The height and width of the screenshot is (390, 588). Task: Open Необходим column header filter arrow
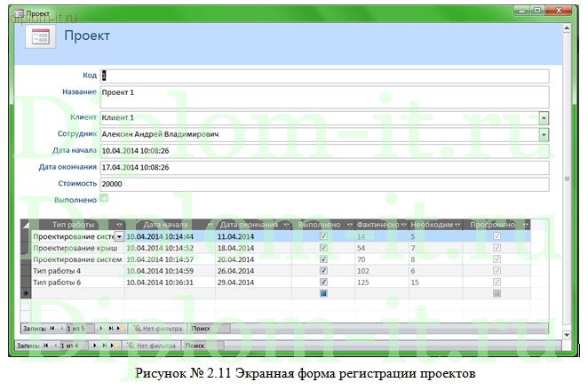pyautogui.click(x=457, y=225)
